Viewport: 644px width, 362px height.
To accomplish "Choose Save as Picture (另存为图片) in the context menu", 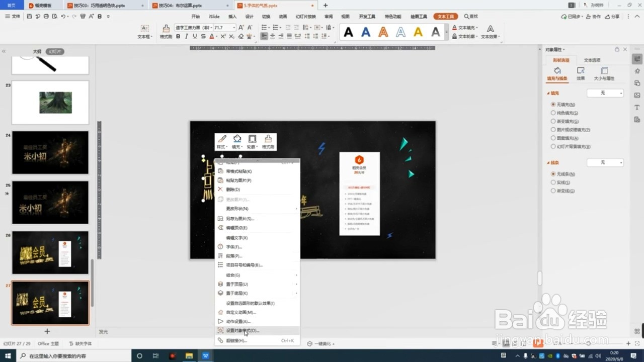I will click(x=258, y=219).
